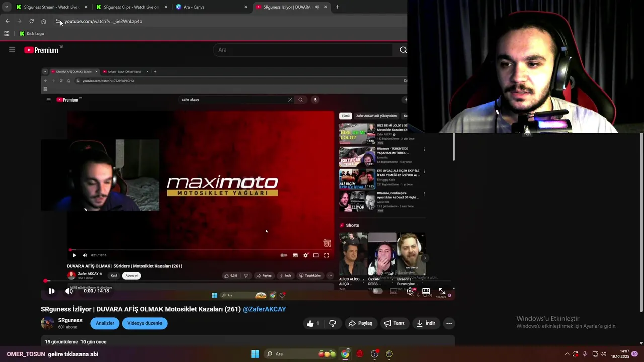Open Chrome from the taskbar
This screenshot has height=362, width=644.
tap(345, 354)
